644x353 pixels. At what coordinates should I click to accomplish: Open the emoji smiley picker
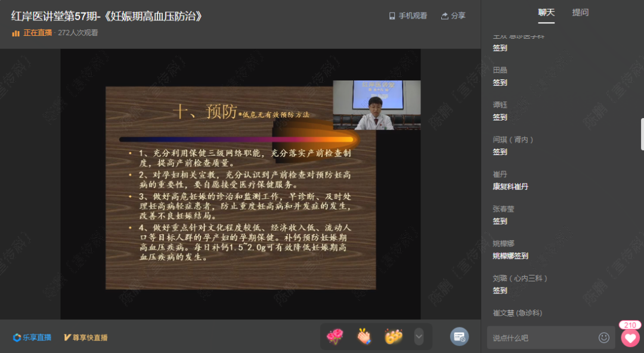604,337
